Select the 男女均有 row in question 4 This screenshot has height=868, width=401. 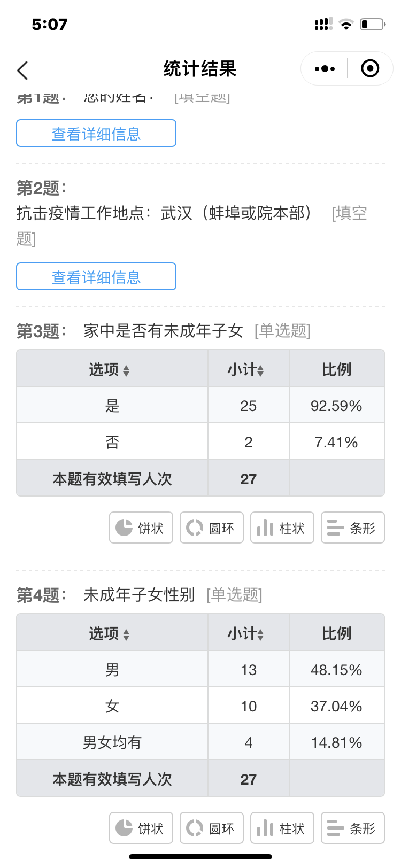click(x=112, y=742)
